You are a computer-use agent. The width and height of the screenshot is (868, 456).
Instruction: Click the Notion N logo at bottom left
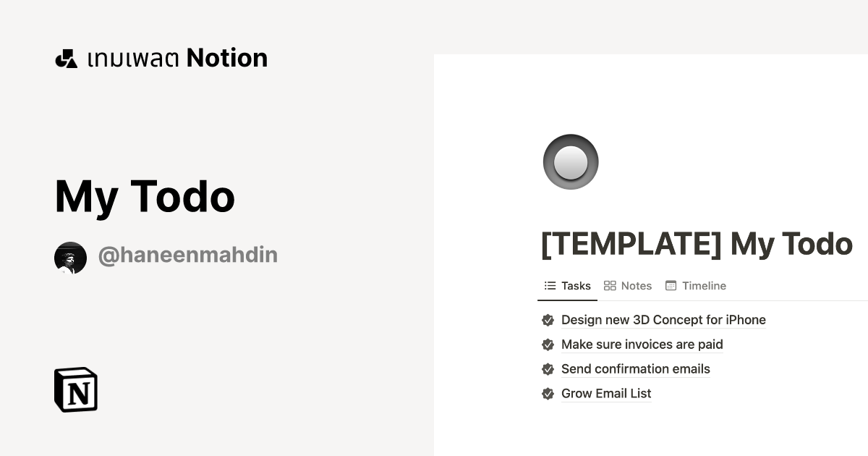pos(75,389)
